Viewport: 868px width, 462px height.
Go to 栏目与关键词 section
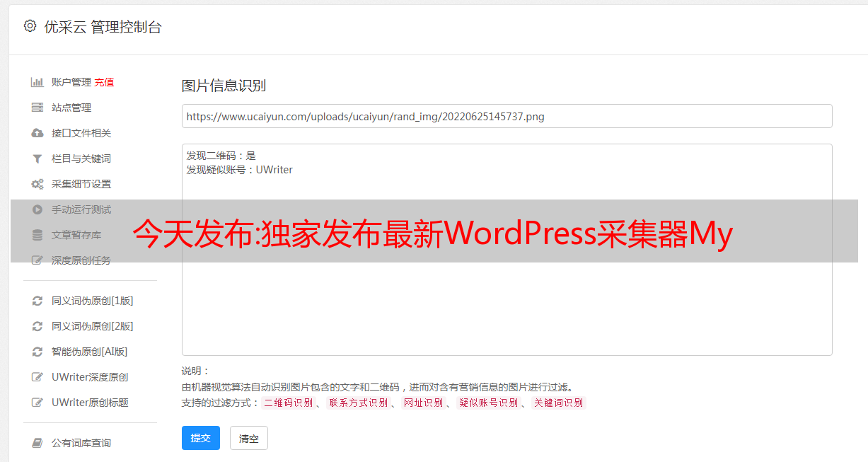pos(81,158)
